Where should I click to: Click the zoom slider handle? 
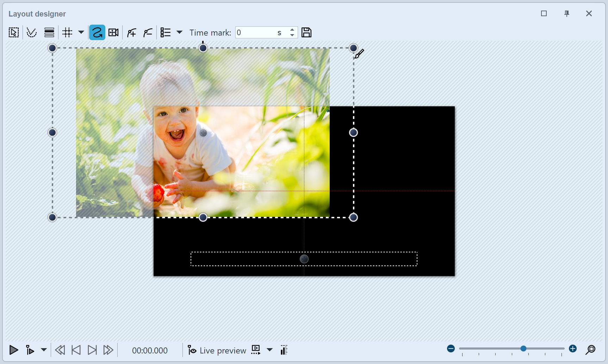[523, 349]
